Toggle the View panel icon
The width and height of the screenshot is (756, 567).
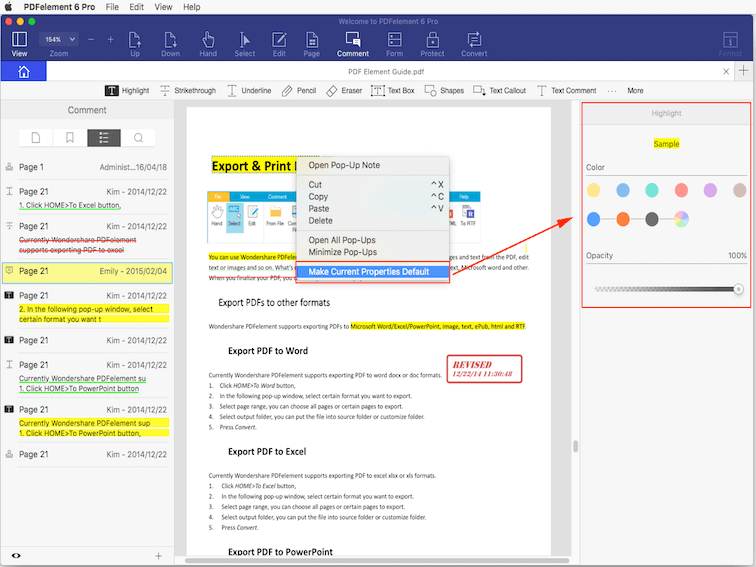(x=19, y=44)
